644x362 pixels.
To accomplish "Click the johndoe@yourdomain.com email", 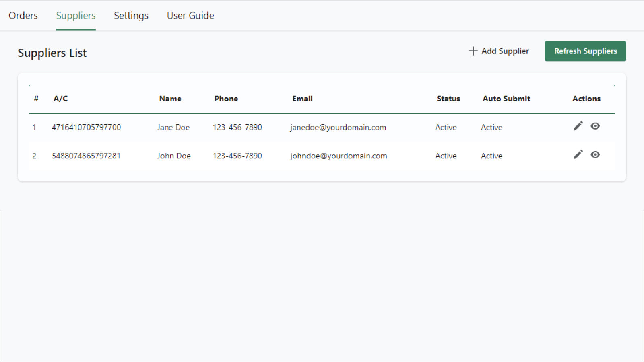I will 338,156.
